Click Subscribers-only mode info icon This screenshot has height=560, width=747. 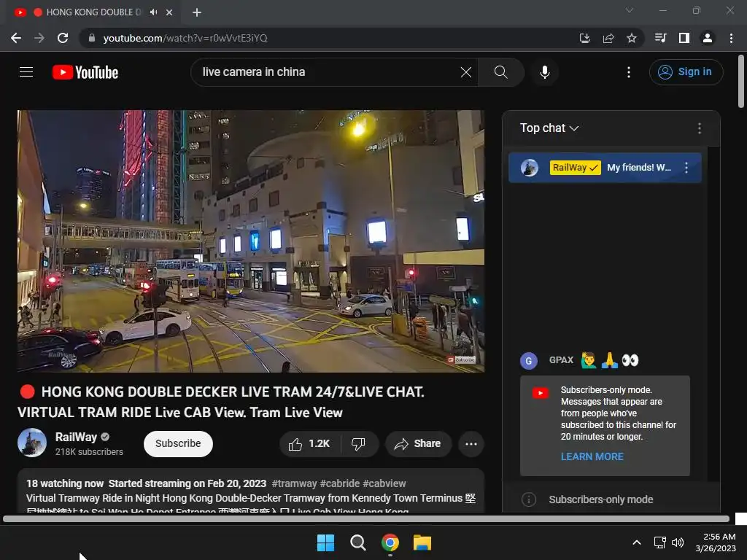[x=528, y=499]
